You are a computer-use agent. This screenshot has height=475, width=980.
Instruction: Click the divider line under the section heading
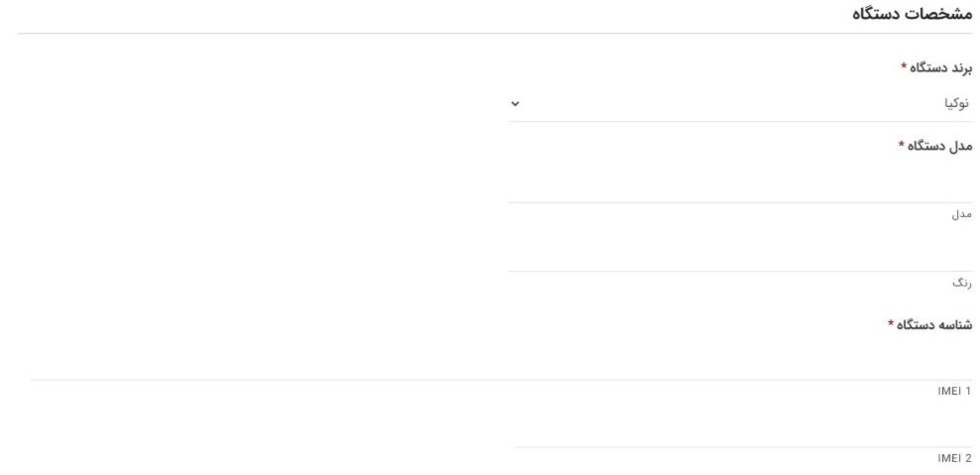(x=496, y=35)
